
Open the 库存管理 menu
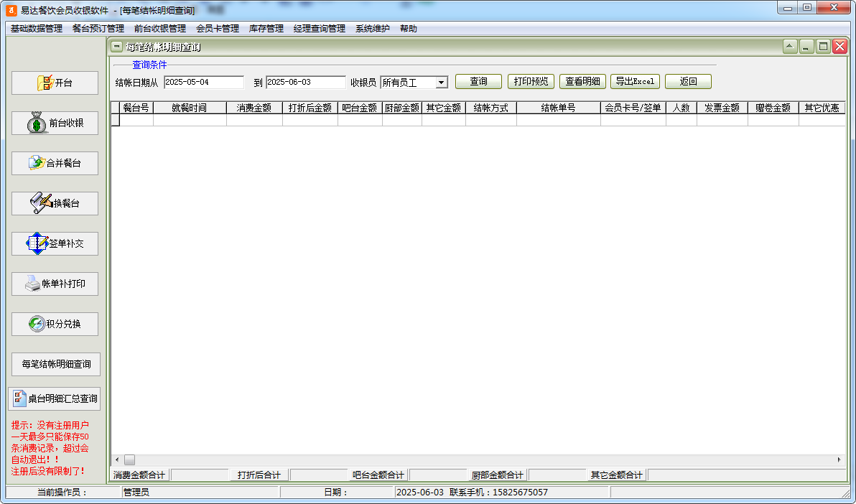pos(266,29)
